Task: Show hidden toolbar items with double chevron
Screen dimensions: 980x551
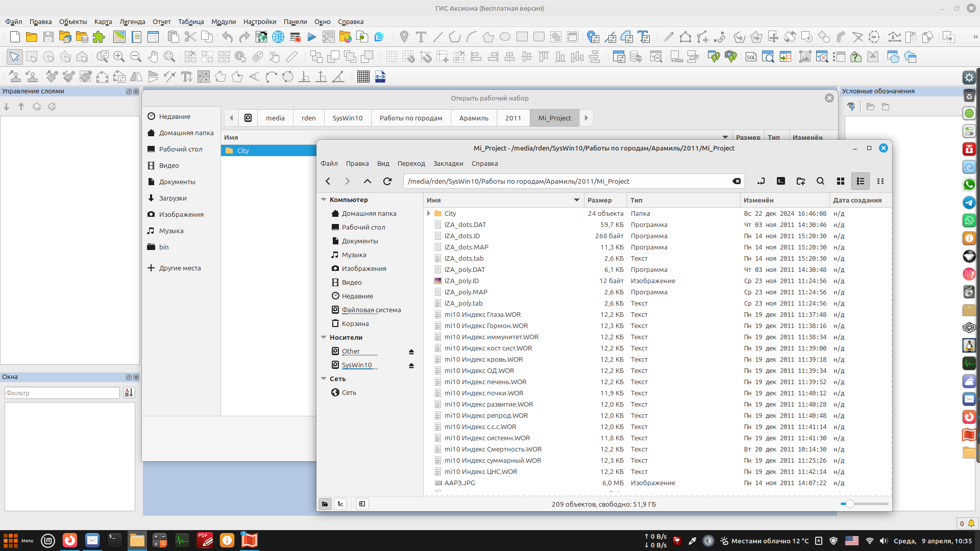Action: [975, 37]
